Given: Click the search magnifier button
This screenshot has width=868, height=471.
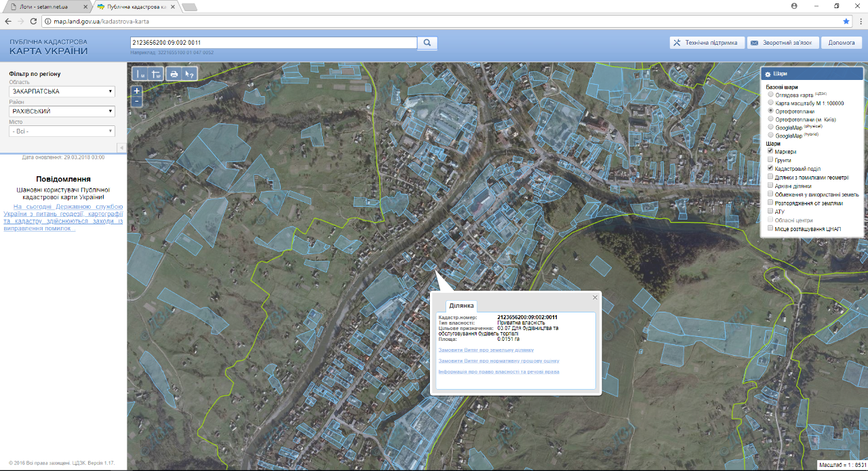Looking at the screenshot, I should pos(427,43).
